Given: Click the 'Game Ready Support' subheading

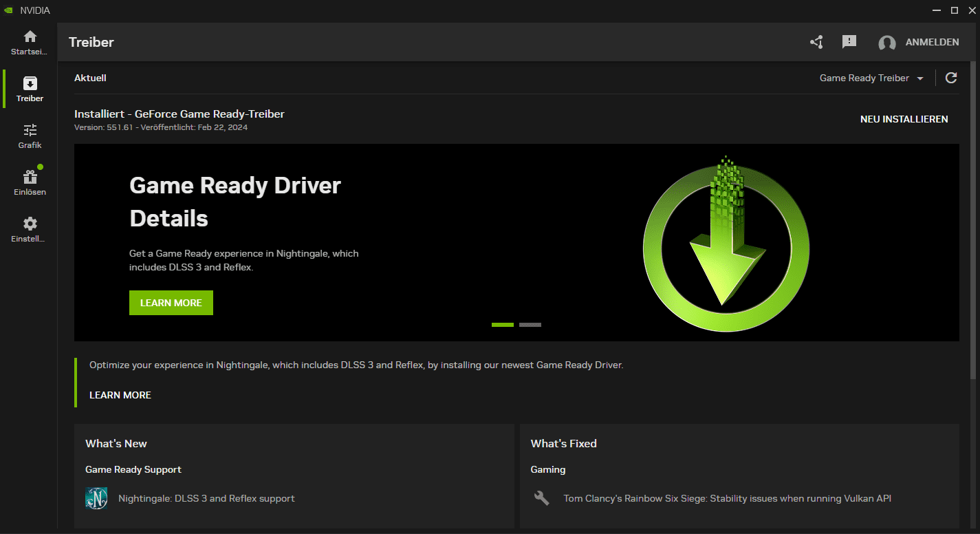Looking at the screenshot, I should [133, 469].
